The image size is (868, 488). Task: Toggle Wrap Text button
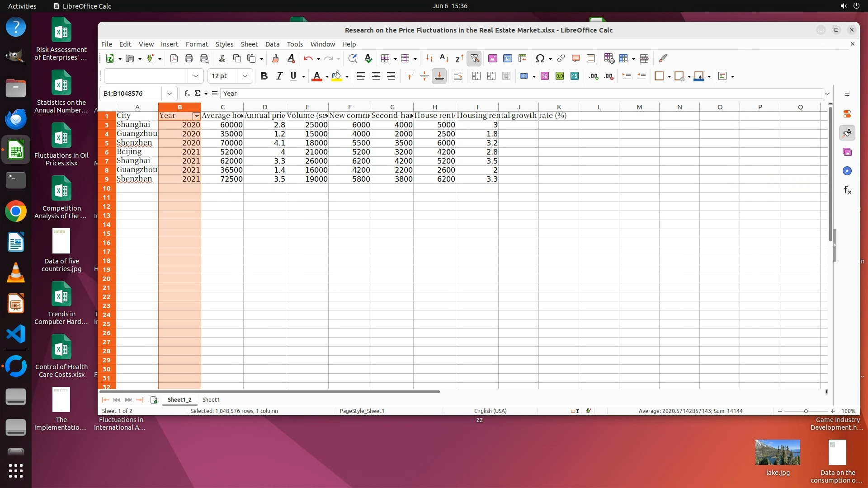pyautogui.click(x=458, y=76)
